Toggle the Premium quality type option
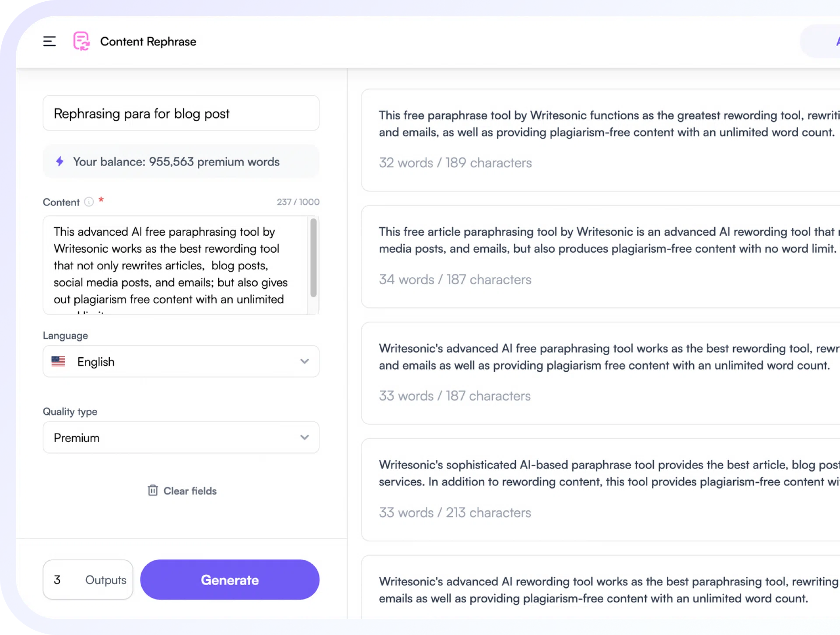 coord(182,438)
